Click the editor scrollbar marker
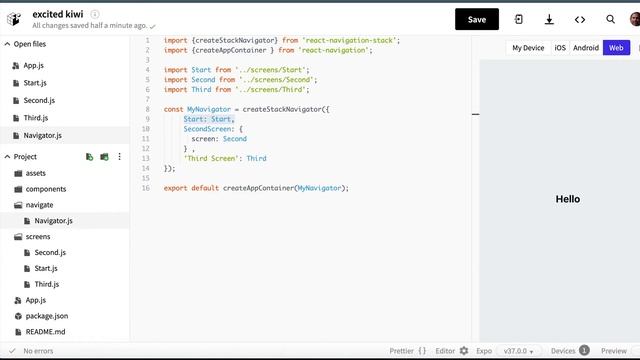Screen dimensions: 640x360 [476, 114]
